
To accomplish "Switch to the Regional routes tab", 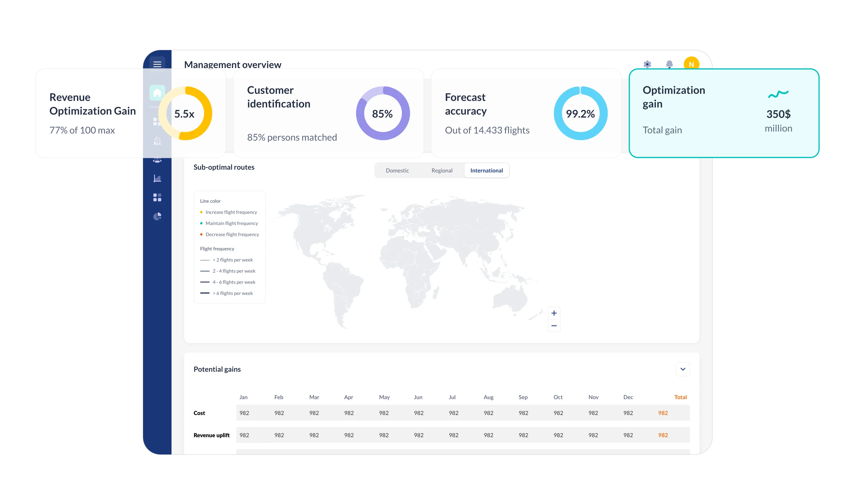I will tap(442, 171).
